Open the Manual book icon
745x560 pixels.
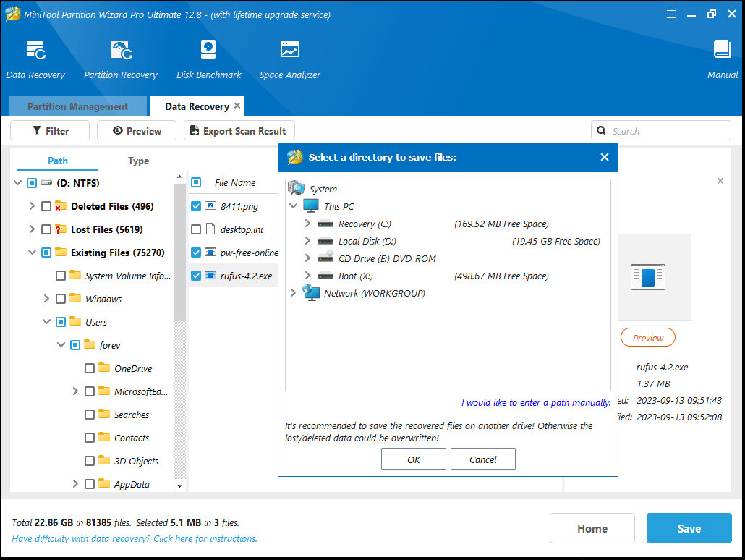[722, 49]
